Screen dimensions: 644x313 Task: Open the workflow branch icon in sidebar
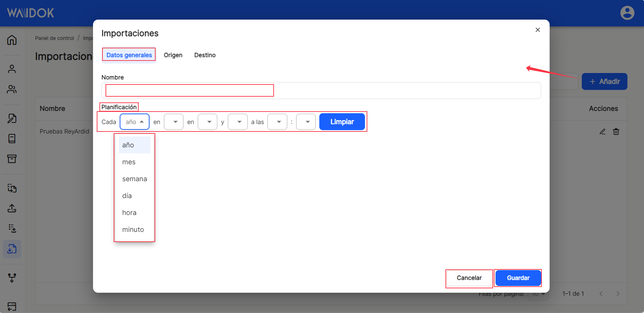(12, 278)
